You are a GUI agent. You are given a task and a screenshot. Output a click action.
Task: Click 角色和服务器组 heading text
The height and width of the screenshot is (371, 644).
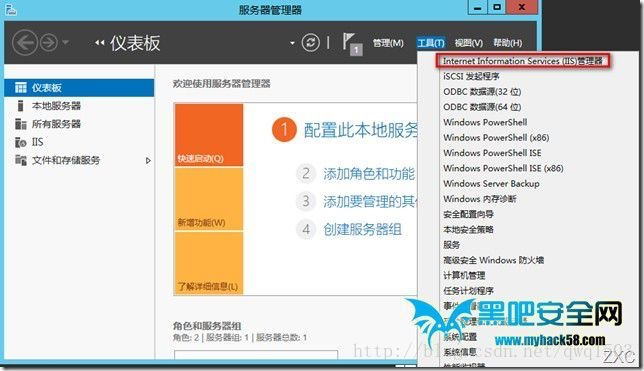click(207, 326)
